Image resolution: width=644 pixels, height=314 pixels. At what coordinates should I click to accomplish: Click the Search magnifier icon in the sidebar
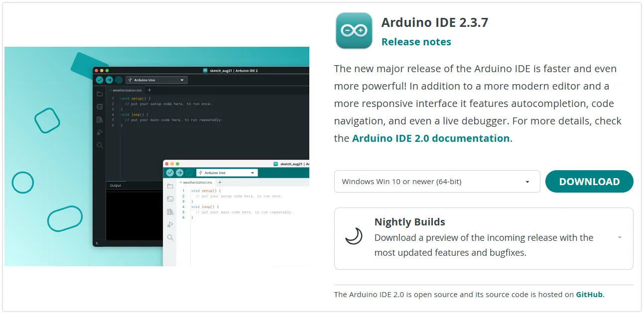point(100,145)
